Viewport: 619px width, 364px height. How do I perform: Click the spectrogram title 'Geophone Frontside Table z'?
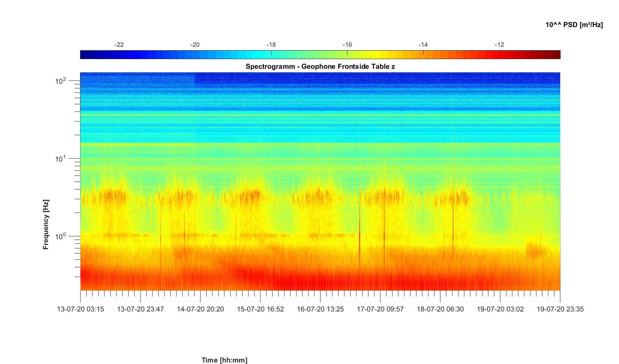[x=320, y=66]
